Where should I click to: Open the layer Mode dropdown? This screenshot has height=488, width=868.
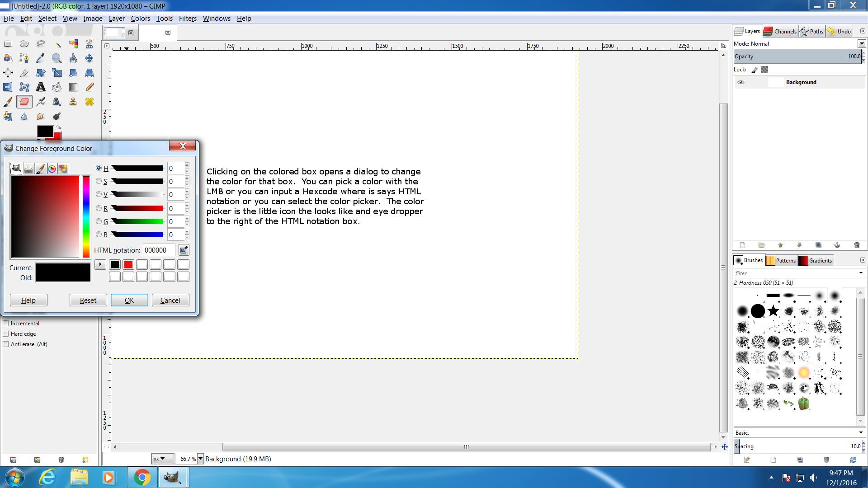click(861, 44)
